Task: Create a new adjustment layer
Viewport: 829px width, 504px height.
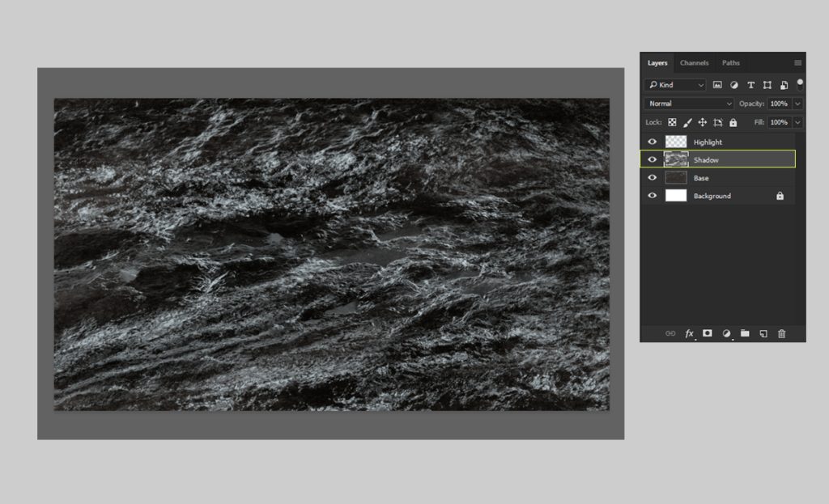Action: pyautogui.click(x=726, y=333)
